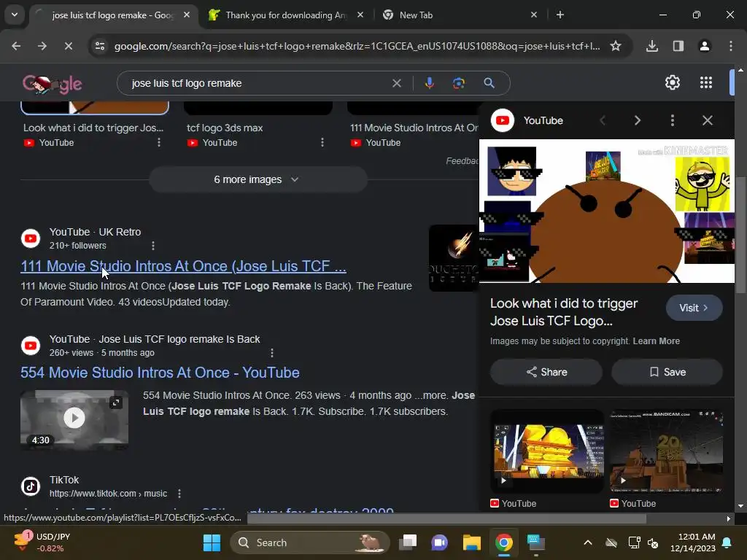
Task: Click Visit button in preview panel
Action: tap(694, 308)
